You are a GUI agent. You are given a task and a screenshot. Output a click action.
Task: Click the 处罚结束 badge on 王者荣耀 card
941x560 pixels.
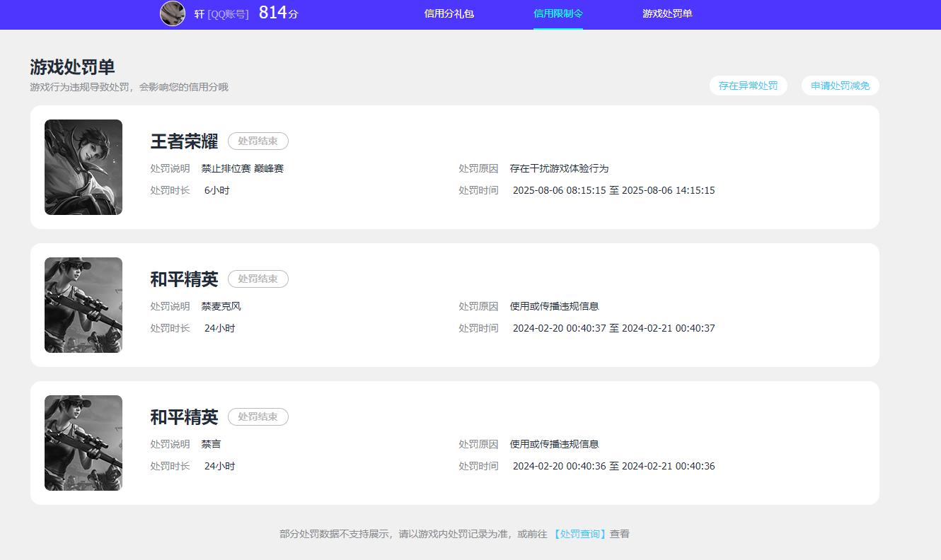pyautogui.click(x=258, y=141)
